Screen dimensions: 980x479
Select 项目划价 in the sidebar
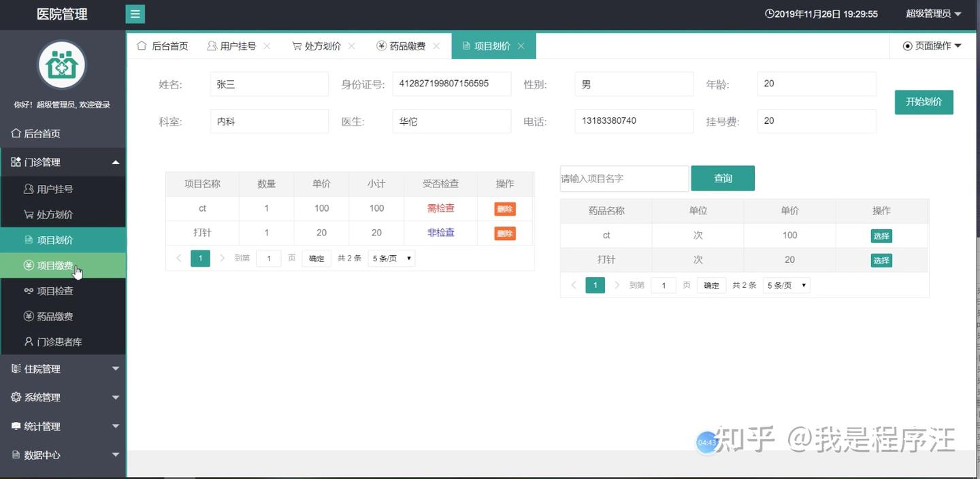coord(63,239)
